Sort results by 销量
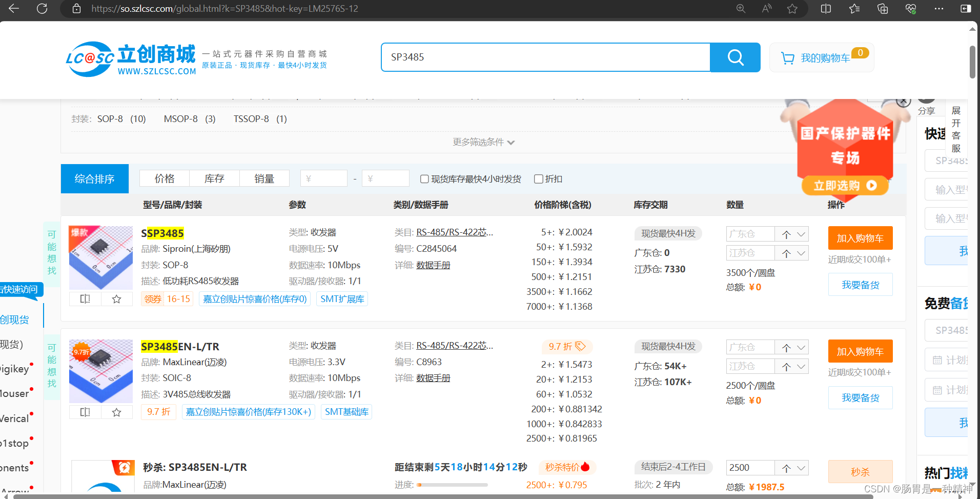 pos(264,178)
